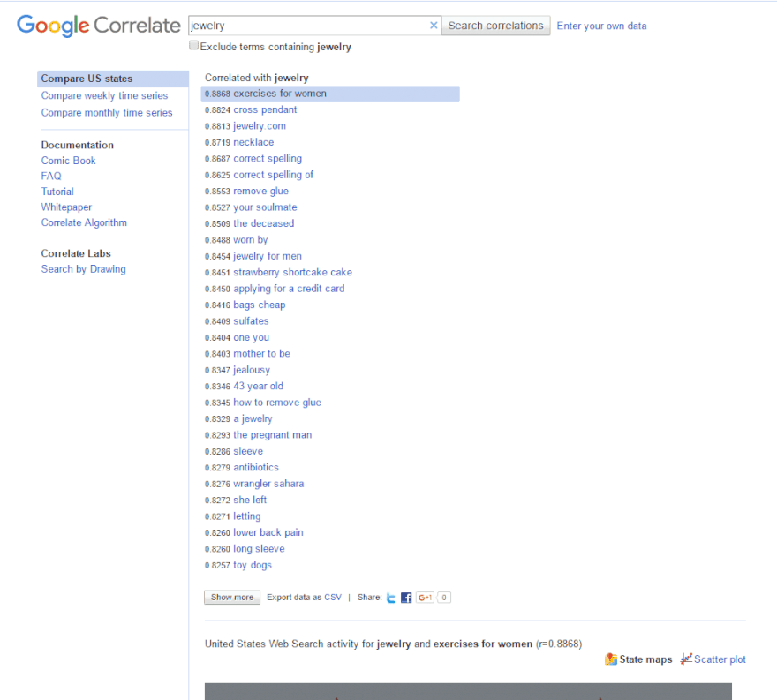This screenshot has width=777, height=700.
Task: Share results via the Twitter icon
Action: 390,597
